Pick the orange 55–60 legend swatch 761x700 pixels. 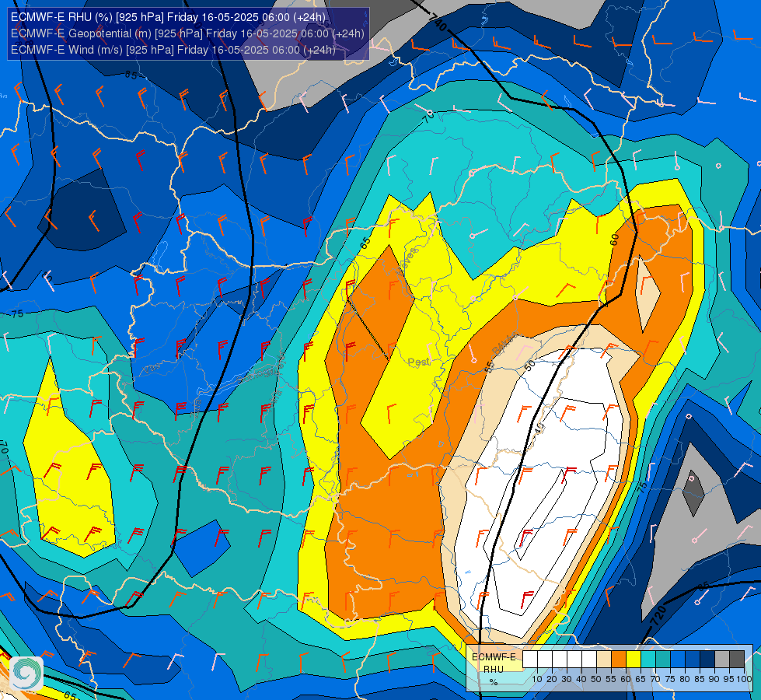pyautogui.click(x=618, y=659)
